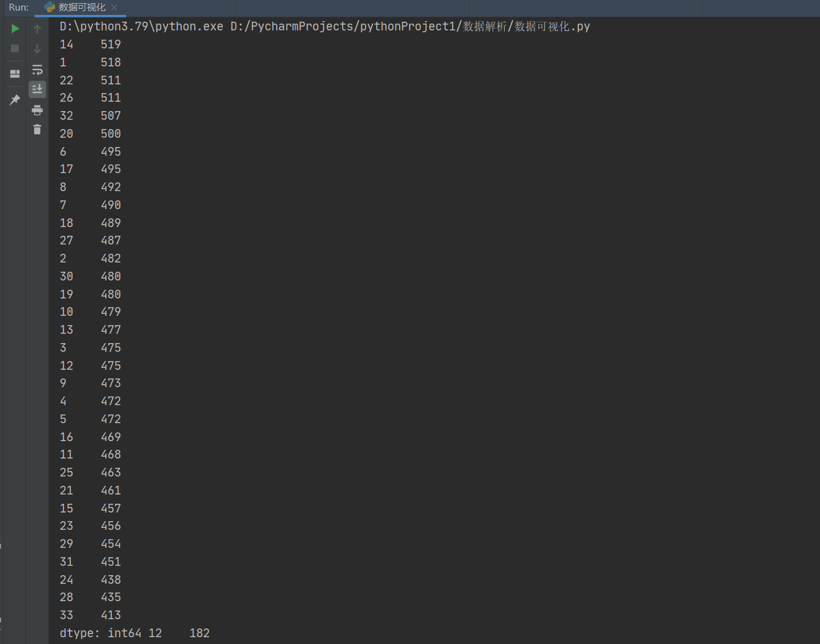820x644 pixels.
Task: Stop the running process square icon
Action: tap(15, 48)
